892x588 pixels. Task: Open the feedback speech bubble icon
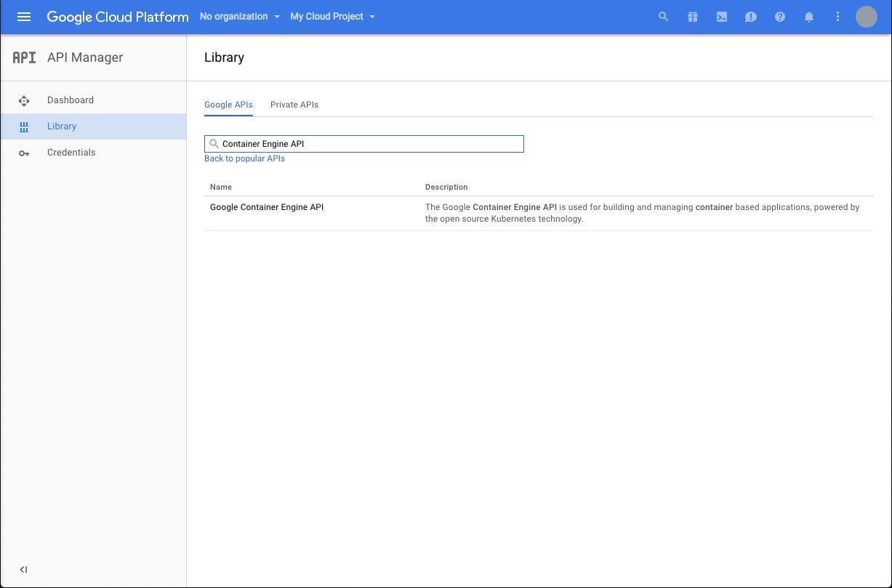tap(751, 17)
